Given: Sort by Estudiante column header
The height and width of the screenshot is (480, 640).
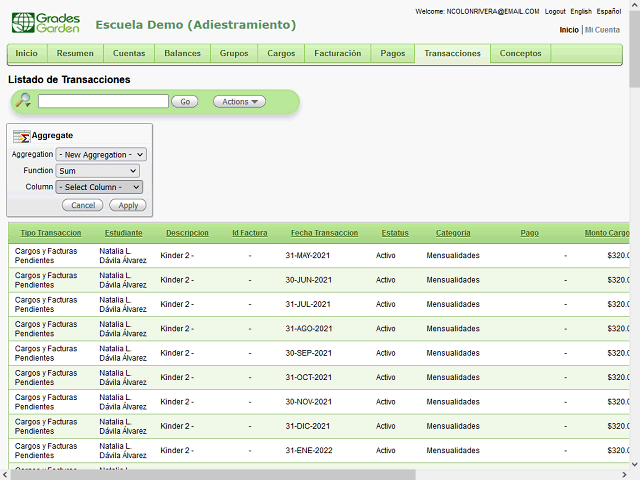Looking at the screenshot, I should (124, 233).
